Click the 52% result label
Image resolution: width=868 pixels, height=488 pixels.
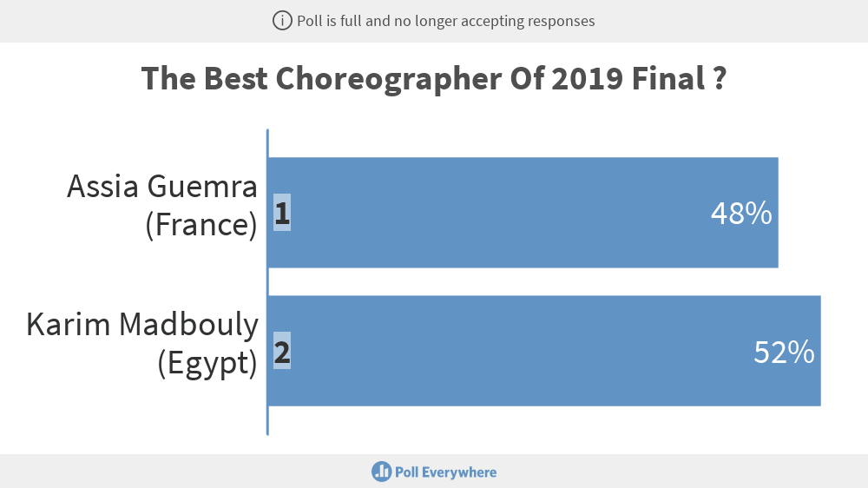pyautogui.click(x=784, y=352)
